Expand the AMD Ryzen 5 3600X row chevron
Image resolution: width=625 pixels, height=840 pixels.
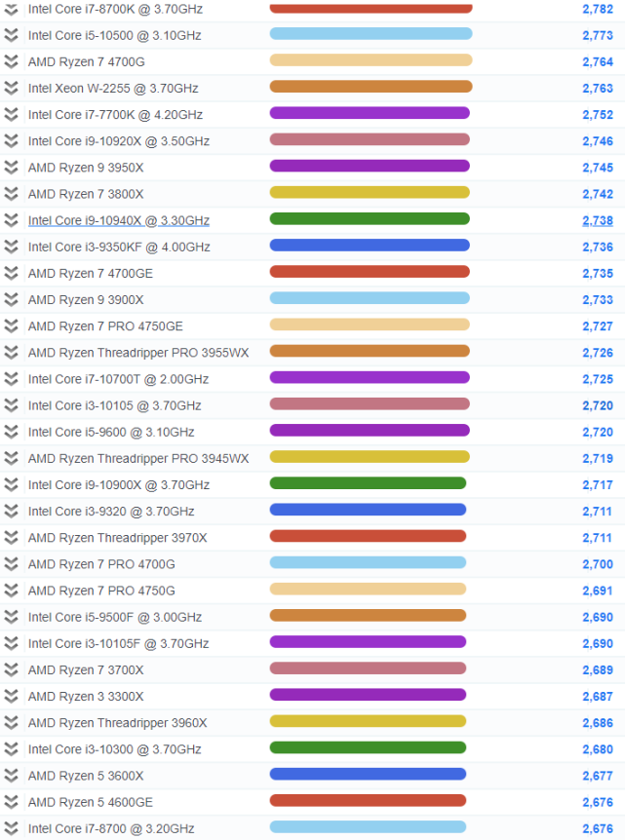tap(12, 776)
